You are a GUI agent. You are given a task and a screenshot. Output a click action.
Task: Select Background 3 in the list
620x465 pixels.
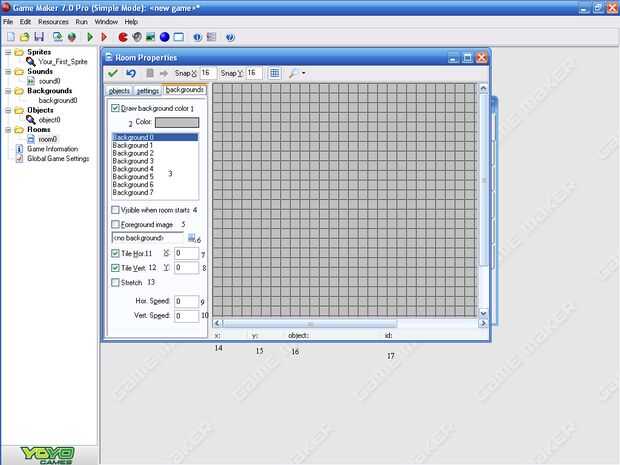[x=155, y=161]
